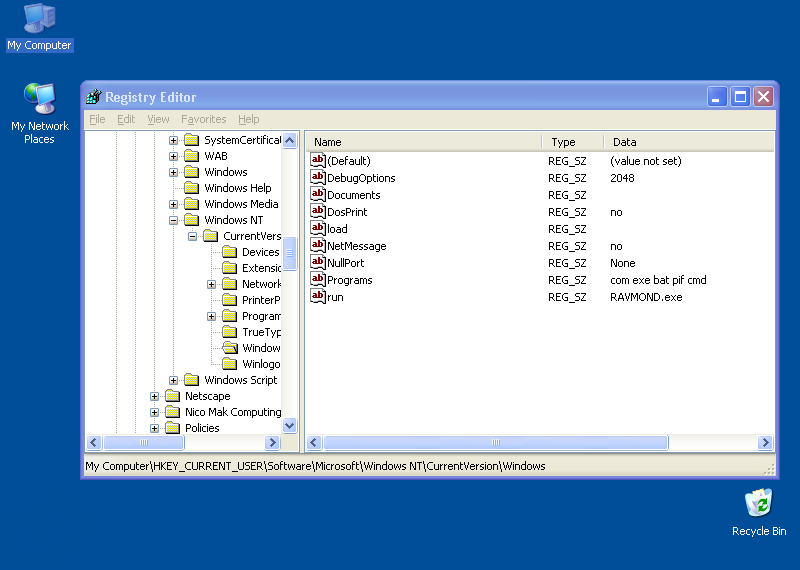Click the values pane scroll left arrow
Image resolution: width=800 pixels, height=570 pixels.
314,442
